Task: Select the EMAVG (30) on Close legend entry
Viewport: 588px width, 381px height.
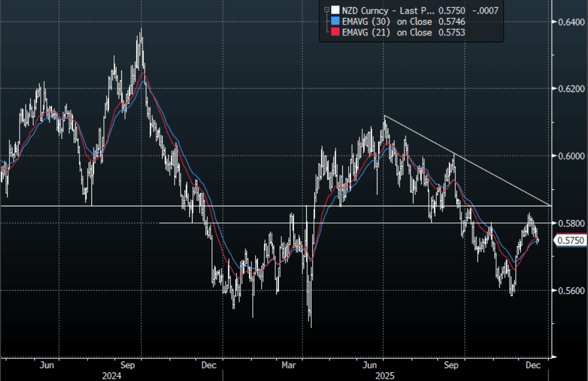Action: (387, 21)
